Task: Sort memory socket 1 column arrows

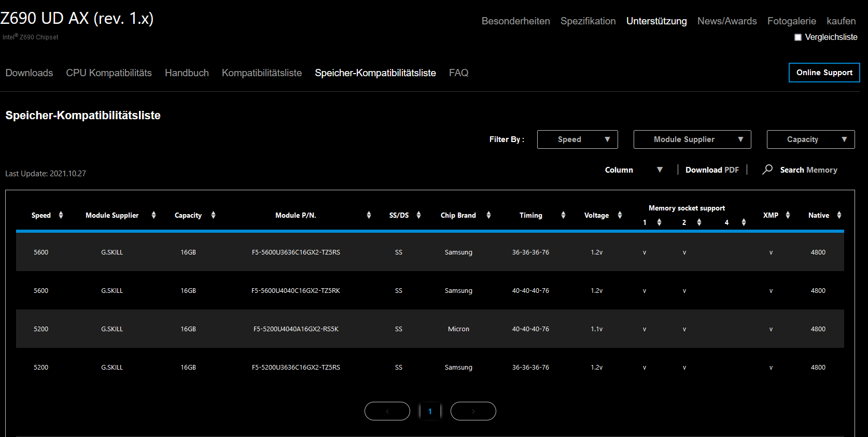Action: pos(659,222)
